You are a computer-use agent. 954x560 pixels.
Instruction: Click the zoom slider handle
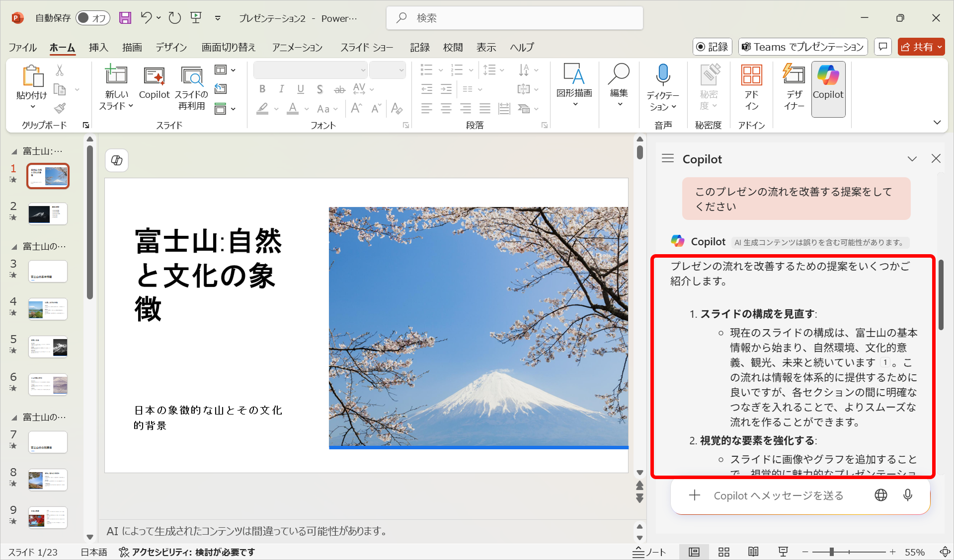[x=831, y=552]
